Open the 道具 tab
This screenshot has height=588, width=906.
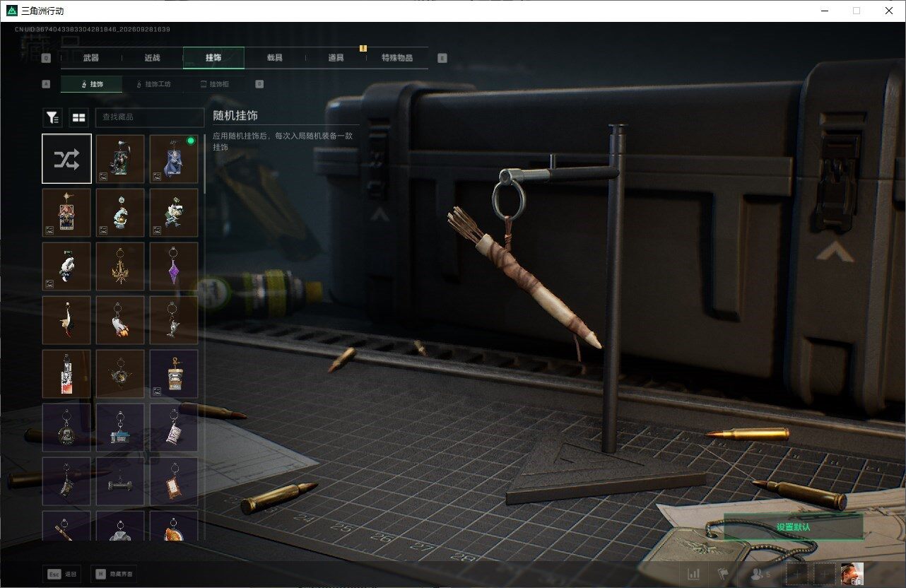(x=336, y=58)
